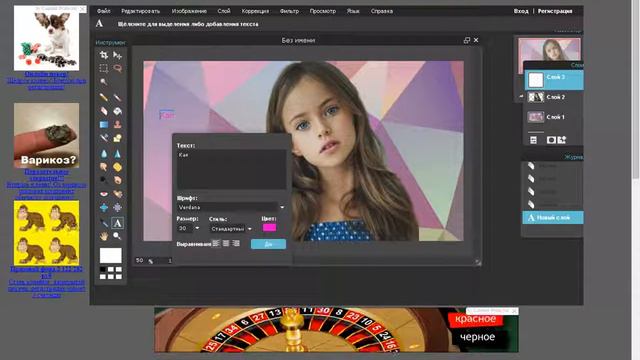Select the Eraser tool
Image resolution: width=640 pixels, height=360 pixels.
coord(104,111)
